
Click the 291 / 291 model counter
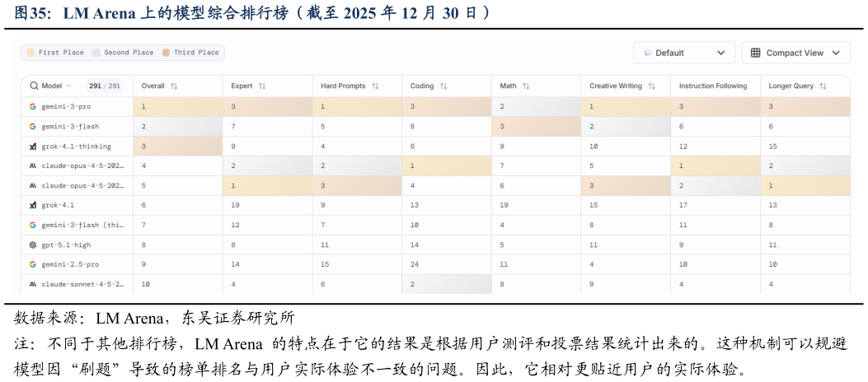pos(104,86)
